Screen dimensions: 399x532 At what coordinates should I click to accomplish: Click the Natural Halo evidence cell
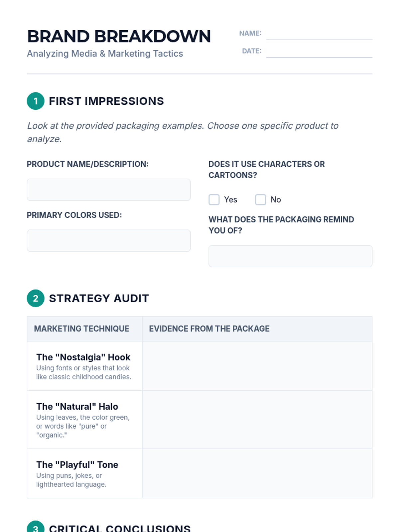click(257, 420)
